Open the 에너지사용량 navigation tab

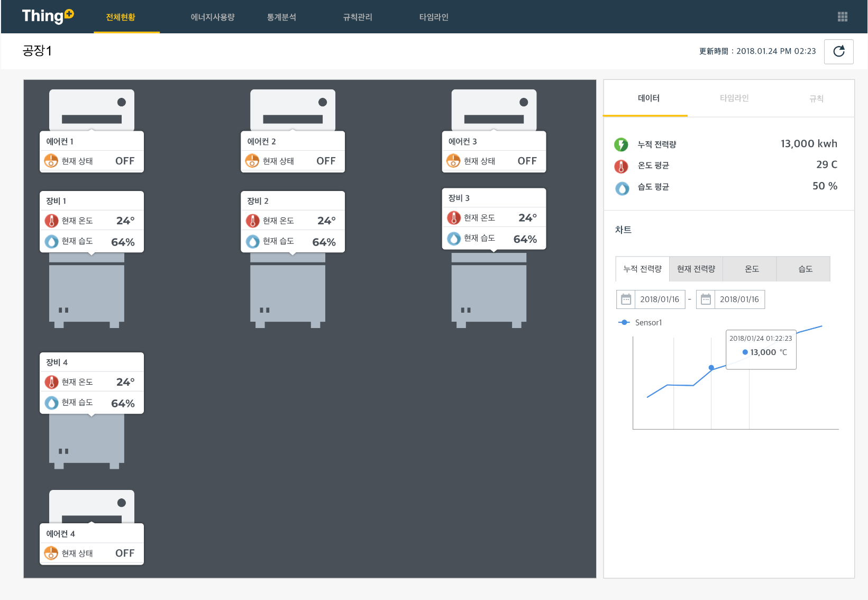click(x=213, y=17)
